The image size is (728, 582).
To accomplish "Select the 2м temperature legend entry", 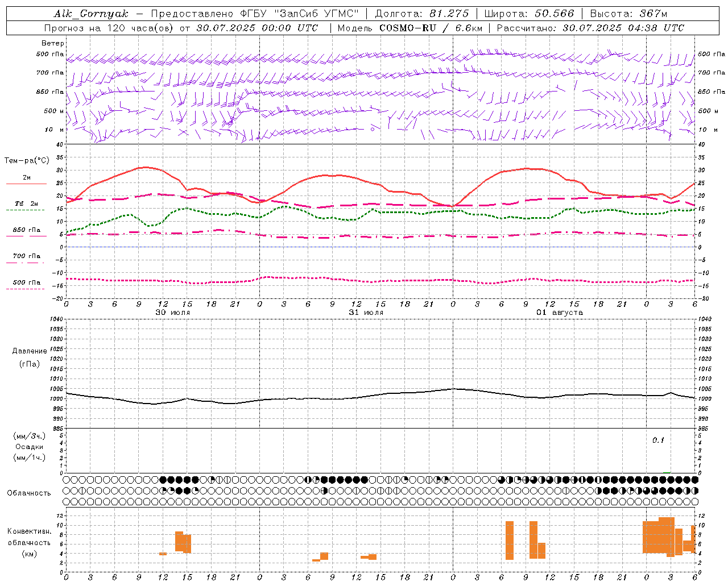I will 27,178.
